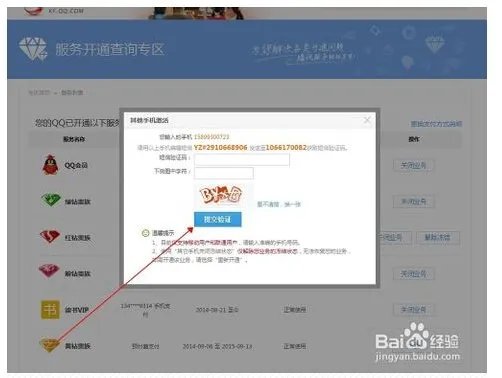Click the breadcrumb trail below the header
Viewport: 502px width, 378px height.
(55, 92)
